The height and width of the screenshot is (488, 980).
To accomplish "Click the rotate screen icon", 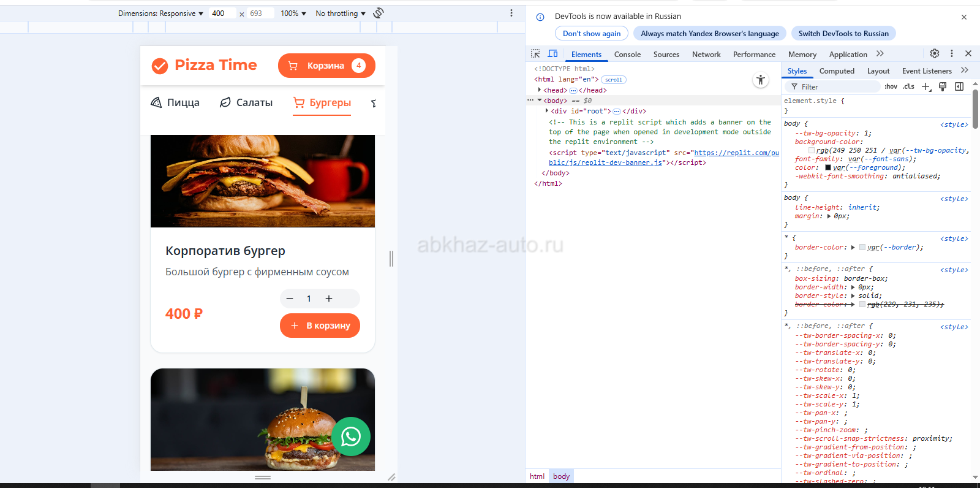I will [x=379, y=13].
